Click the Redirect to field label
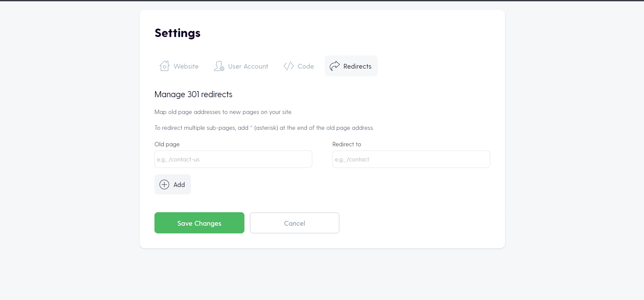The image size is (644, 300). click(x=347, y=144)
